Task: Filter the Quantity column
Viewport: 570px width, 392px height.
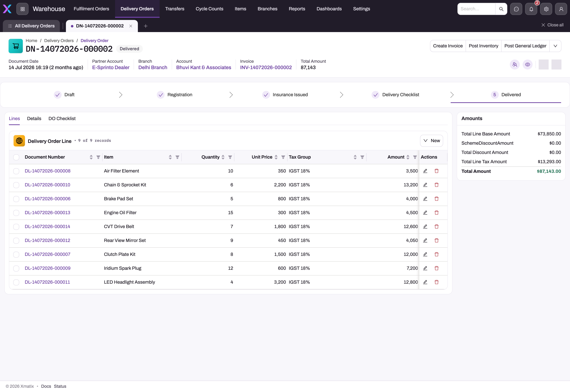Action: click(x=230, y=157)
